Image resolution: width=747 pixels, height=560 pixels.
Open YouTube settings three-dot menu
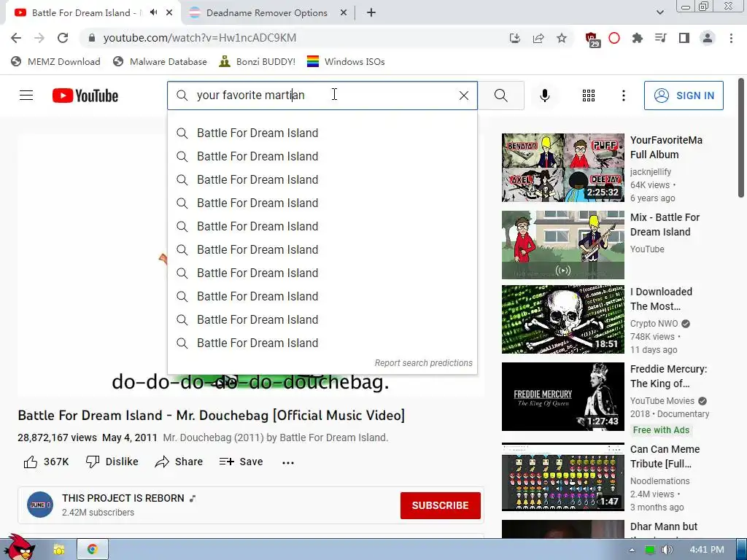coord(623,96)
